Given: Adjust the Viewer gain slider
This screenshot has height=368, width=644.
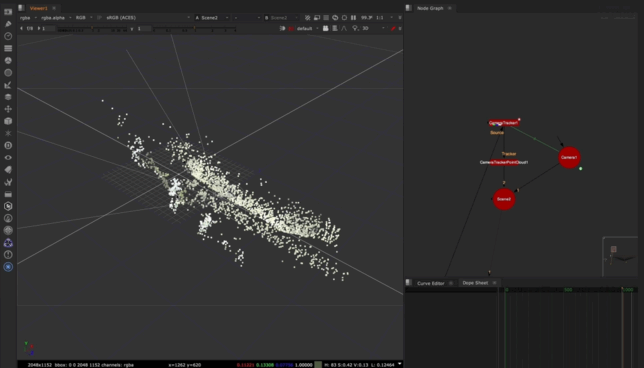Looking at the screenshot, I should pyautogui.click(x=92, y=29).
